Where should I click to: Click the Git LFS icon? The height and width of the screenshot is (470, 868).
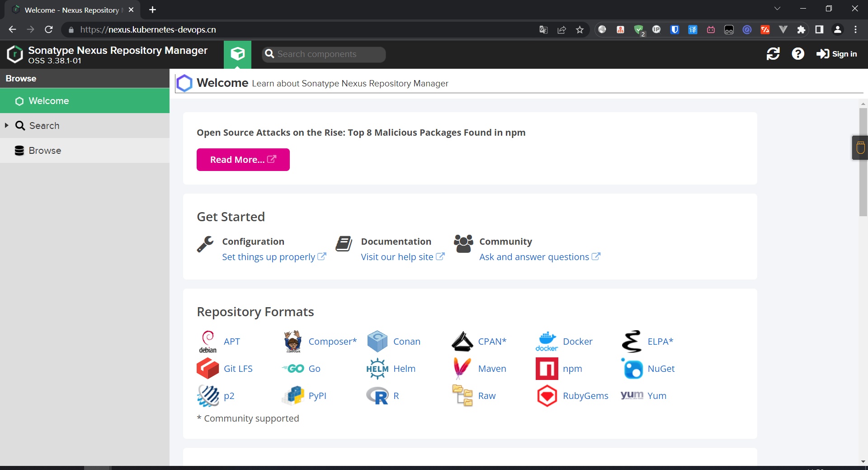208,368
